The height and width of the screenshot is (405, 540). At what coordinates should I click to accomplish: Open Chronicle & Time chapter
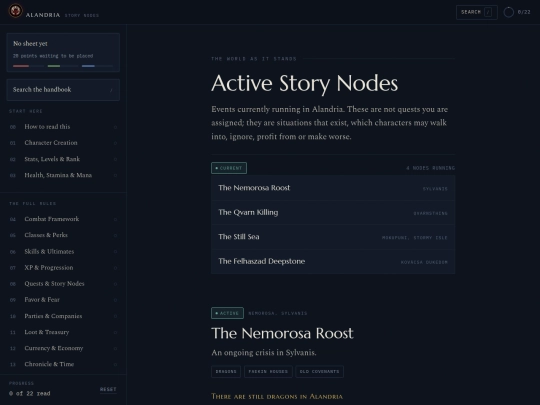coord(63,364)
